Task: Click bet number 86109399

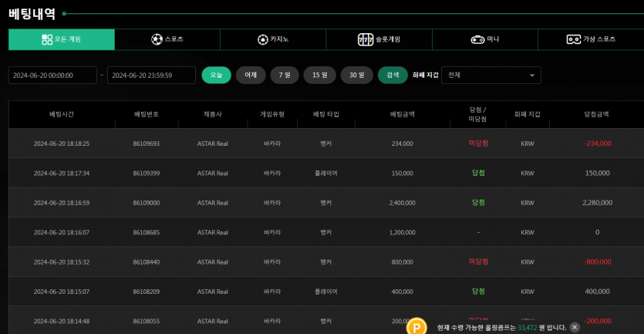Action: click(x=147, y=174)
